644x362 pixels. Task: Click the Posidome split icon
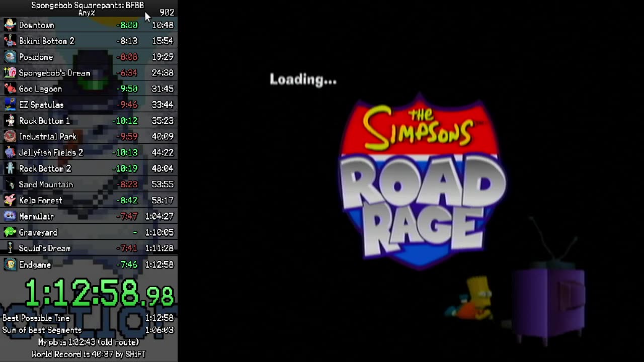pos(10,57)
